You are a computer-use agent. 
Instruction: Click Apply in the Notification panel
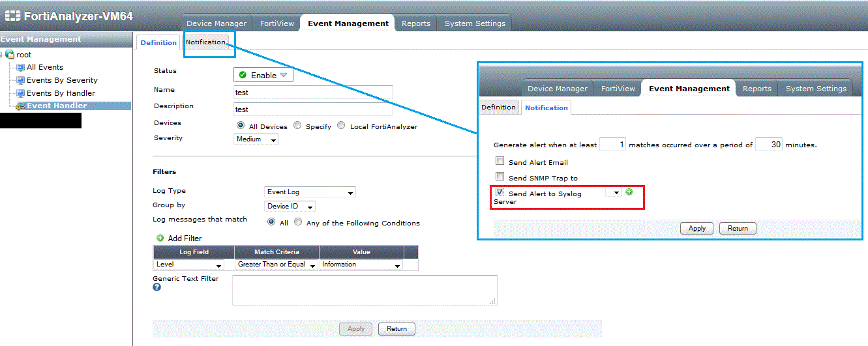pos(697,228)
